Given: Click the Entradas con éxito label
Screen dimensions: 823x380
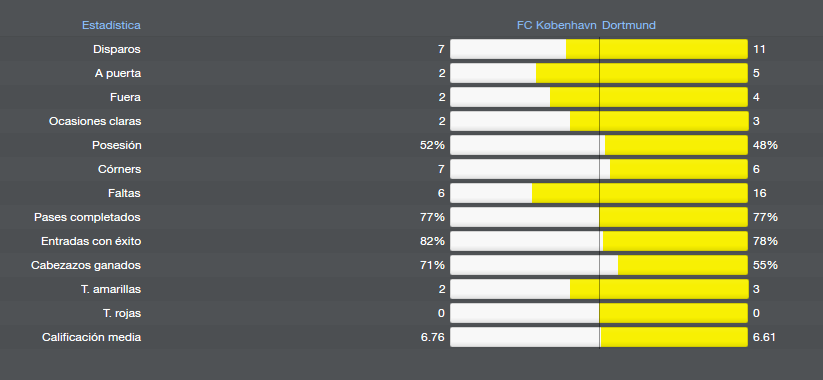Looking at the screenshot, I should point(91,241).
